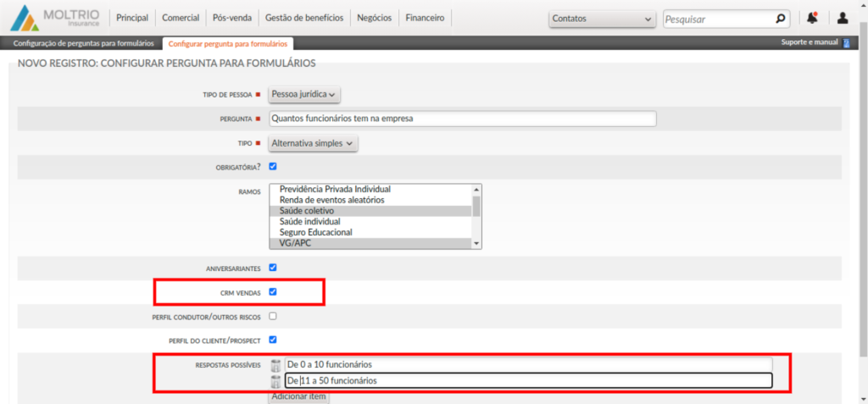Click into the Pergunta text field

pos(462,119)
